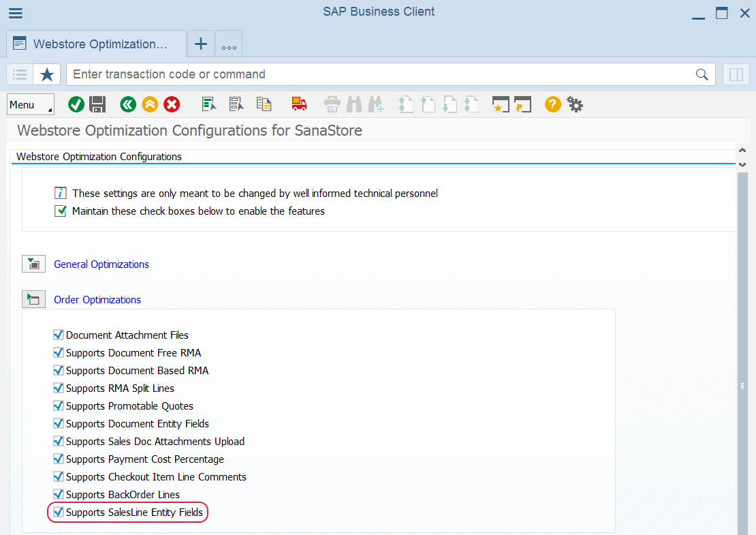Image resolution: width=756 pixels, height=535 pixels.
Task: Toggle Supports BackOrder Lines checkbox
Action: point(59,495)
